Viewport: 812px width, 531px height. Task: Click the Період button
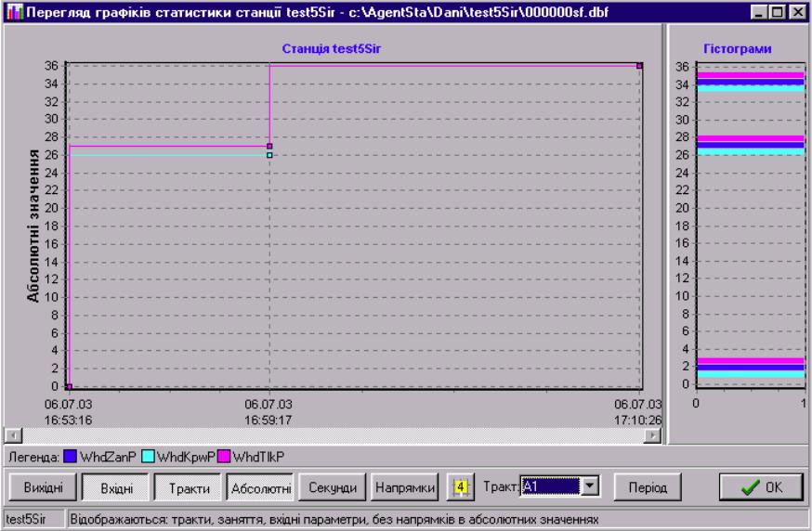(648, 487)
